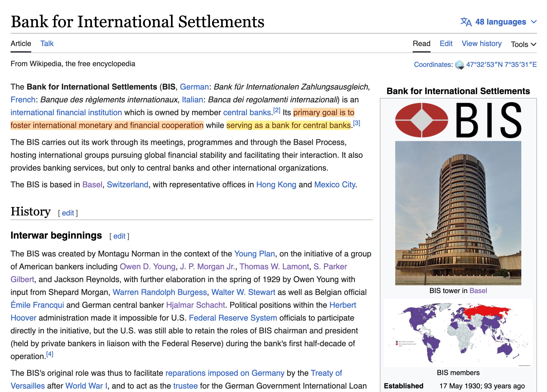Expand the 48 languages dropdown
547x392 pixels.
point(499,22)
